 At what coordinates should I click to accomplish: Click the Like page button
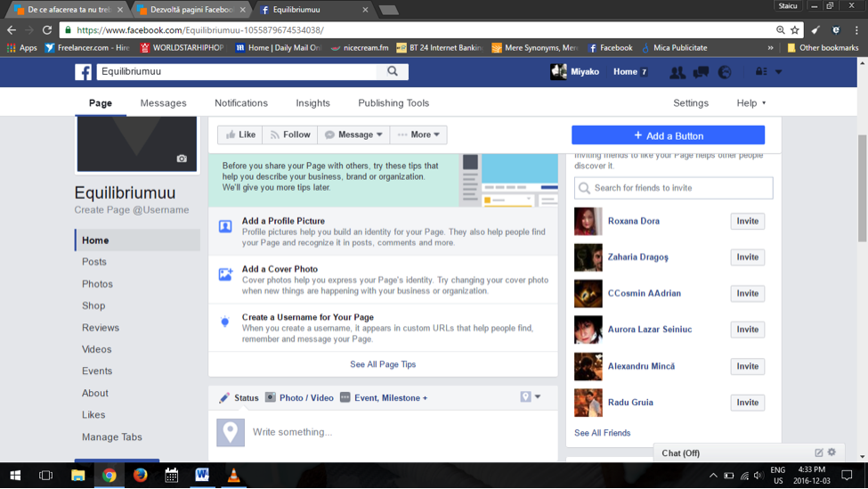coord(240,134)
